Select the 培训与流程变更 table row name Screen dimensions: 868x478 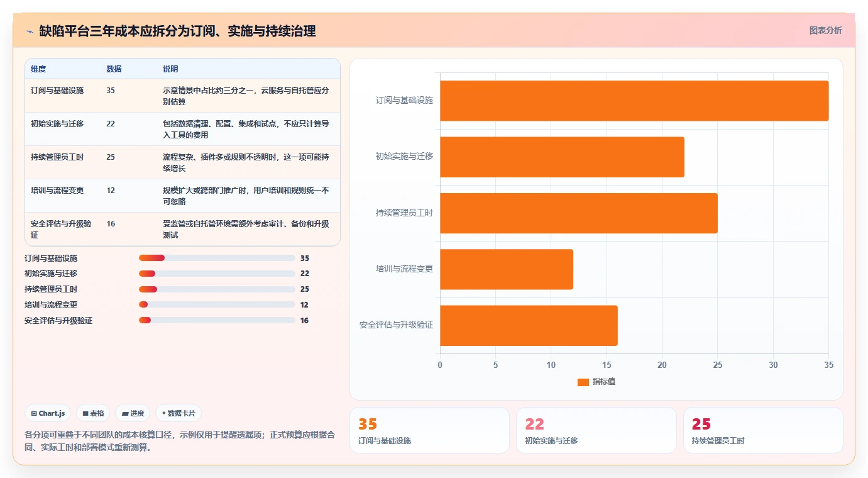coord(57,191)
